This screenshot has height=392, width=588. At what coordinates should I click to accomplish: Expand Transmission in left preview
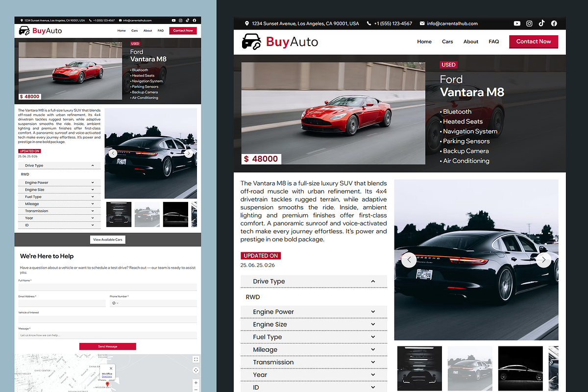coord(59,211)
